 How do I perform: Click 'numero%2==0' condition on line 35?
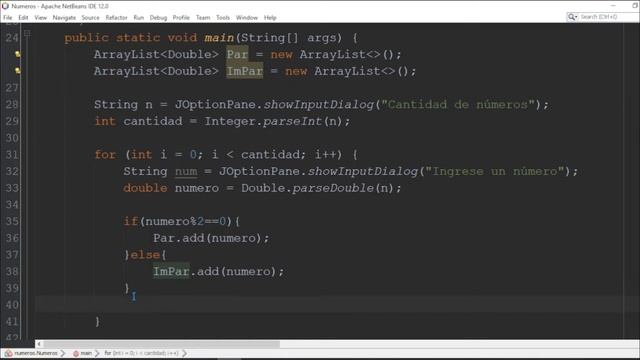(x=185, y=221)
